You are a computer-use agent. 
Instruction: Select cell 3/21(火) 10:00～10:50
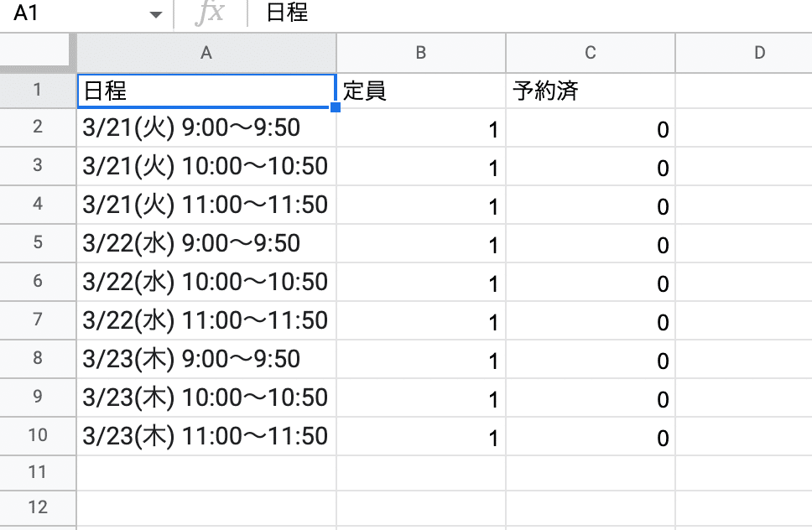coord(206,166)
